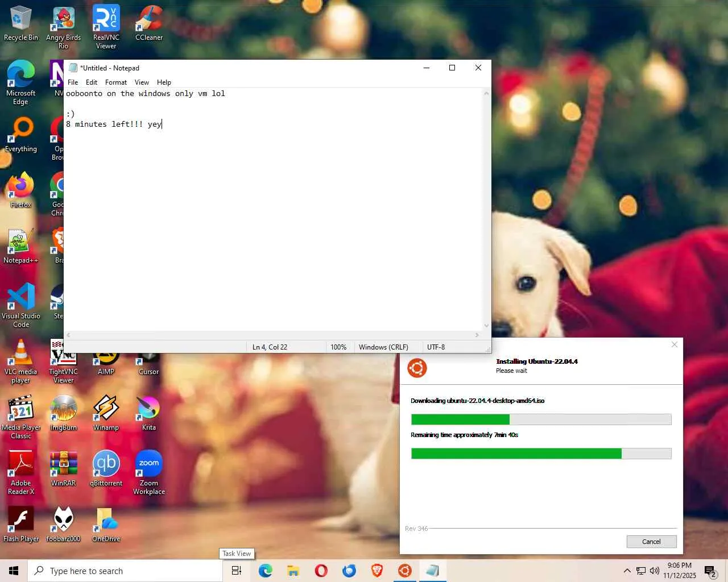Click the 'UTF-8' encoding status entry
The width and height of the screenshot is (728, 582).
click(436, 347)
